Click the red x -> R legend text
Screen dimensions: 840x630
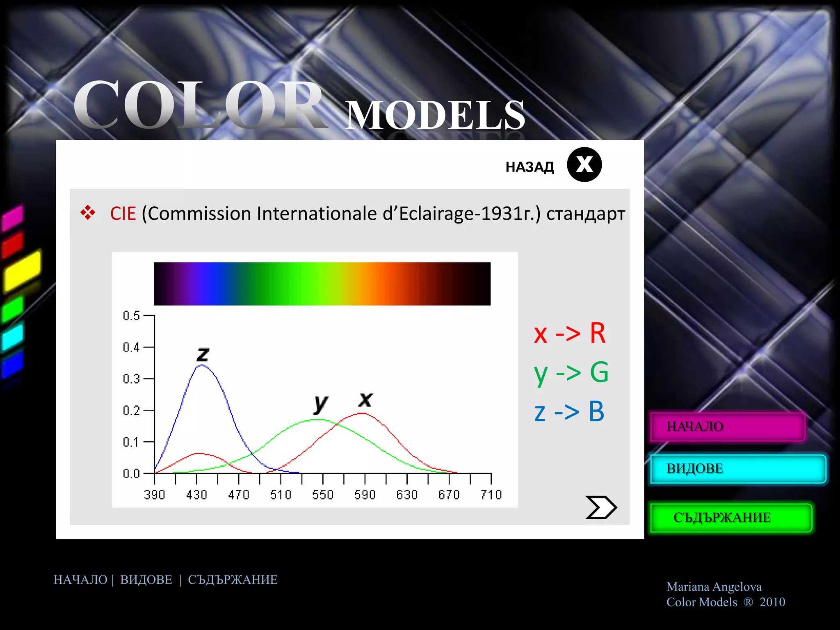coord(569,333)
